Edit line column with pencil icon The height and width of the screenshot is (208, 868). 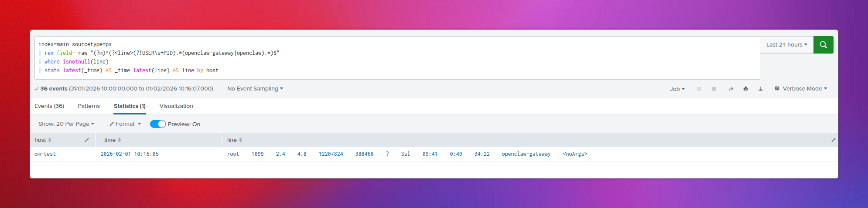(833, 140)
